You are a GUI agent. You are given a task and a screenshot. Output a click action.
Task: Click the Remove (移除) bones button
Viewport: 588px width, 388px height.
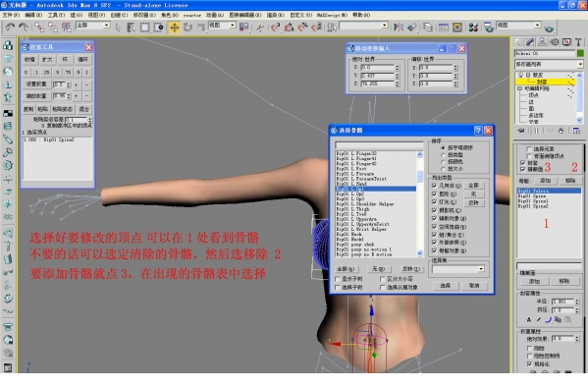[570, 181]
